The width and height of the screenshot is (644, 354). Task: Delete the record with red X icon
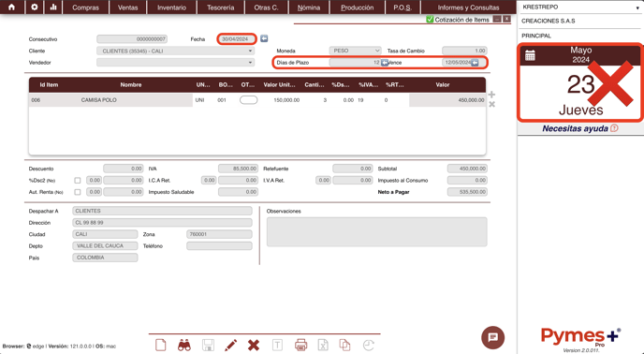(254, 345)
